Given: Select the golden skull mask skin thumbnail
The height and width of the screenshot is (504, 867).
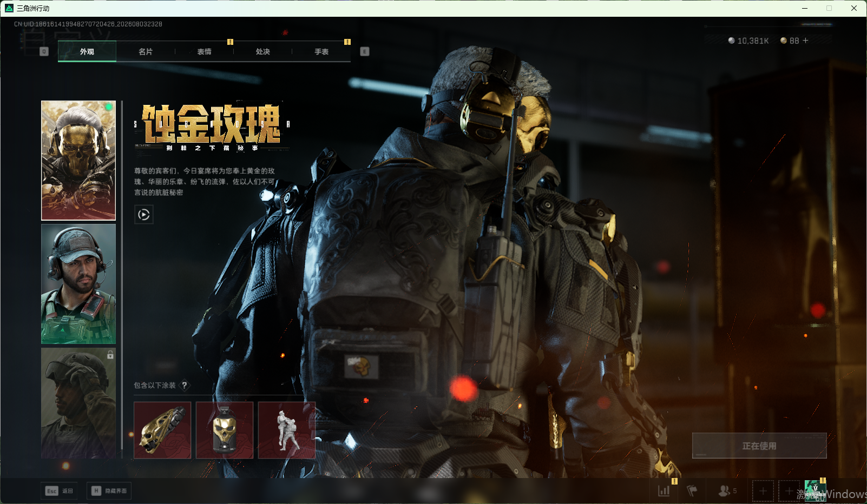Looking at the screenshot, I should pos(78,161).
